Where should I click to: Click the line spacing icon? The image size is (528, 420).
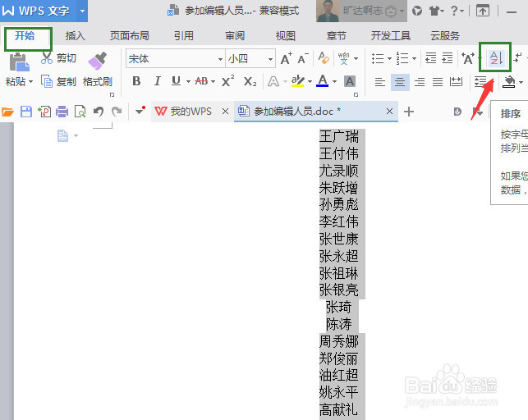click(480, 81)
